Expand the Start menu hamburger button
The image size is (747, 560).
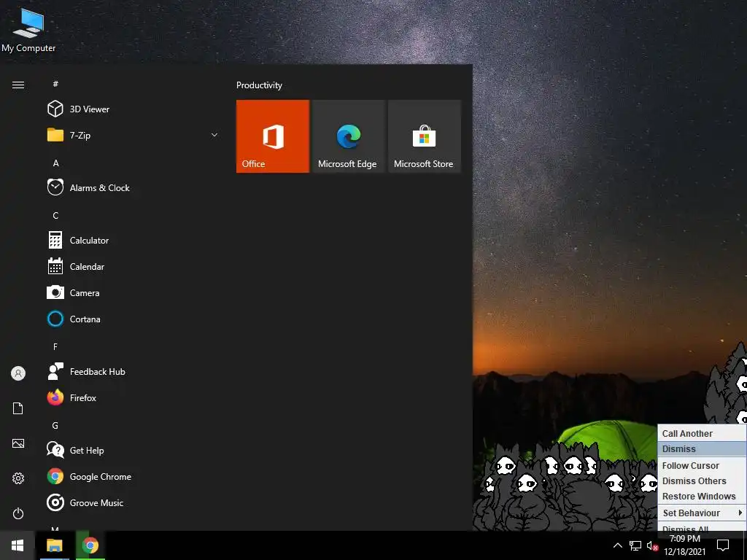18,85
